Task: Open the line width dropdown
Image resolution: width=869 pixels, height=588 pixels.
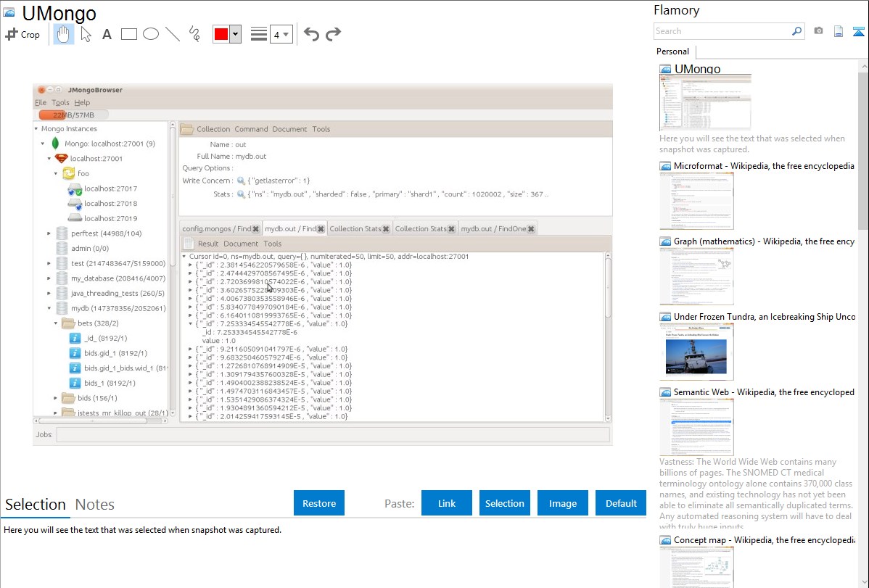Action: point(281,35)
